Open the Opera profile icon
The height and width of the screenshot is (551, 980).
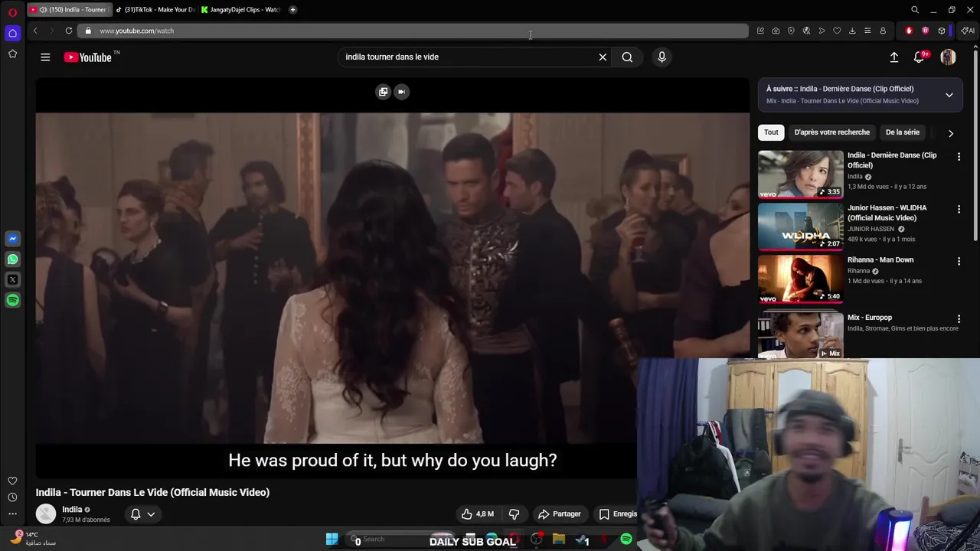tap(883, 31)
